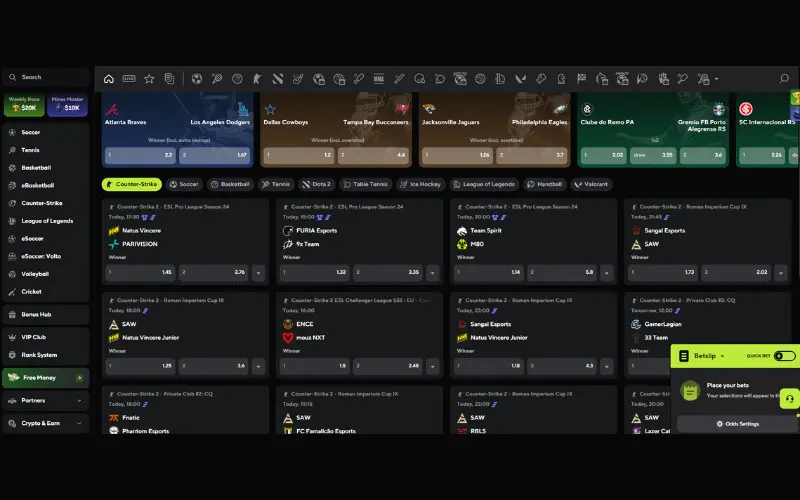Click the Cricket icon in left sidebar
The image size is (800, 500).
(12, 292)
